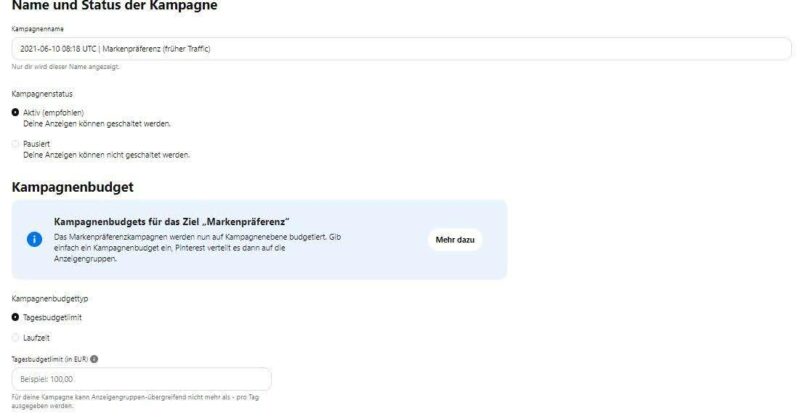This screenshot has width=800, height=419.
Task: Choose the Laufzeit budget type
Action: click(15, 338)
